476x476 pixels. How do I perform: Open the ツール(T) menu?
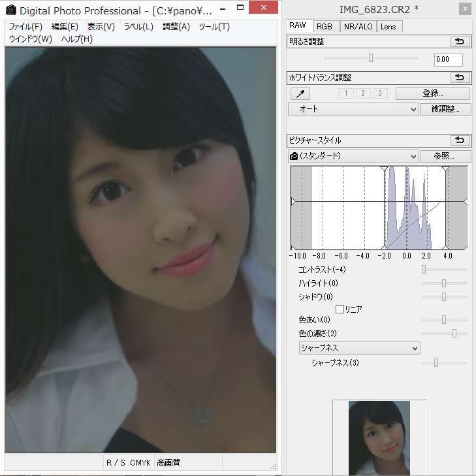[214, 27]
